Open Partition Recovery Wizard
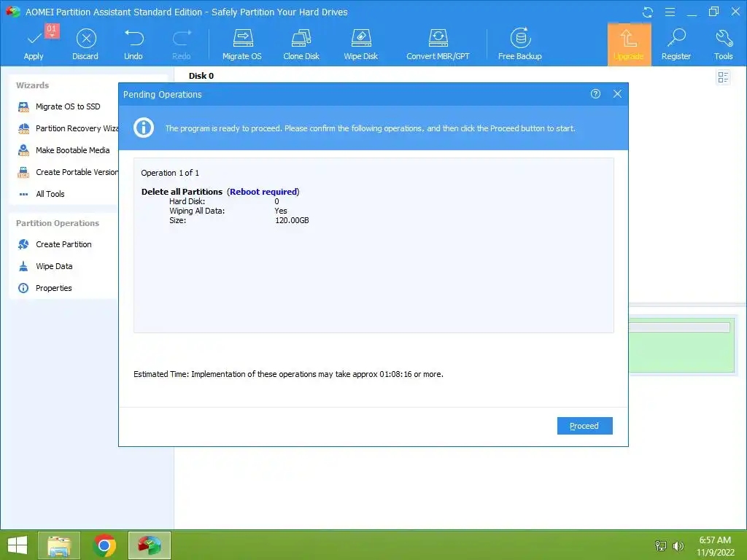 (68, 128)
